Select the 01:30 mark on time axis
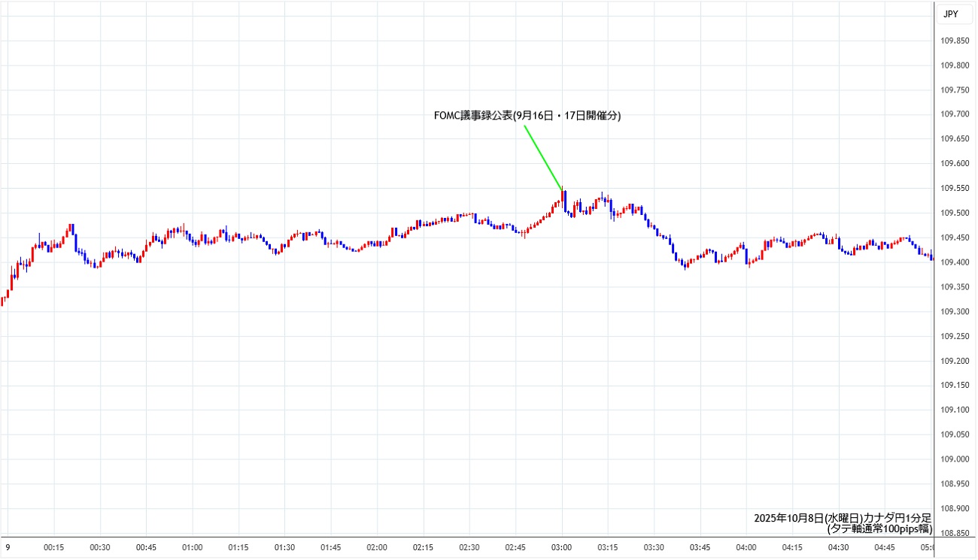Image resolution: width=978 pixels, height=560 pixels. coord(284,548)
